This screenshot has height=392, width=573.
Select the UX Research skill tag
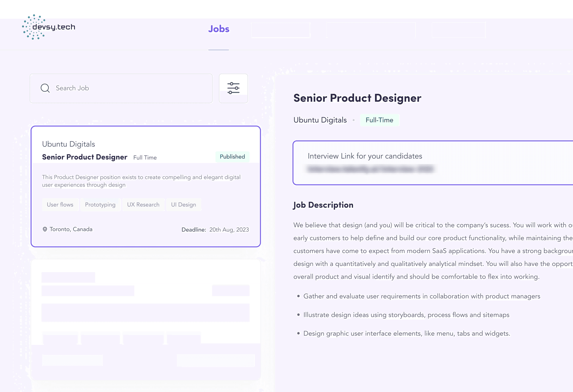click(143, 205)
